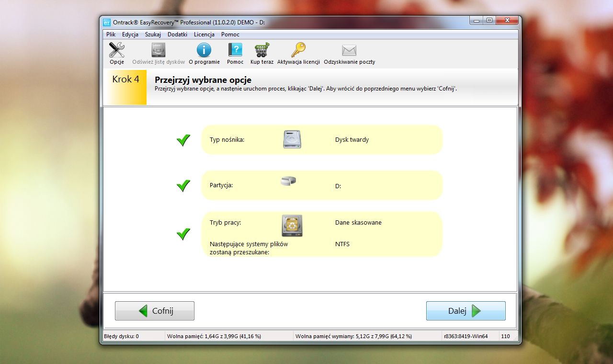Click Odzyskiwanie poczty envelope icon
This screenshot has height=364, width=613.
349,50
